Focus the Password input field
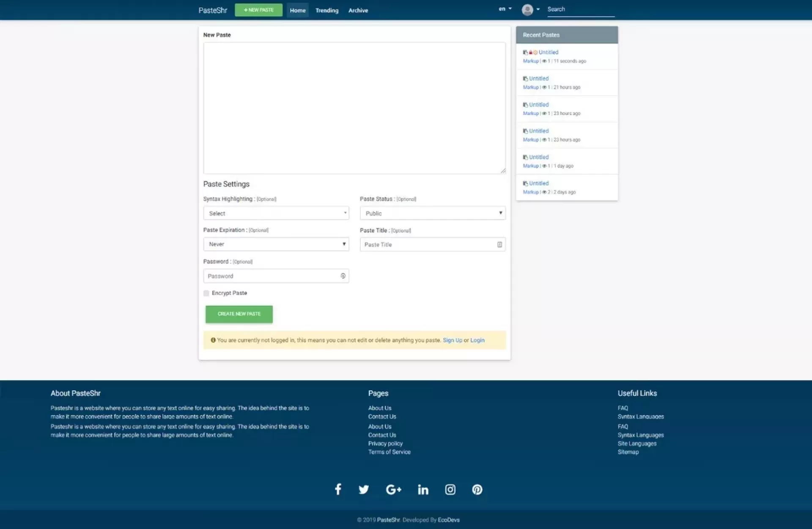 [276, 276]
